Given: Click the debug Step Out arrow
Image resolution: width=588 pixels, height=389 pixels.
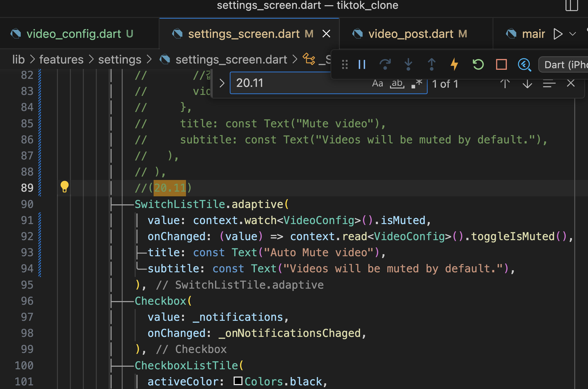Looking at the screenshot, I should pos(432,65).
